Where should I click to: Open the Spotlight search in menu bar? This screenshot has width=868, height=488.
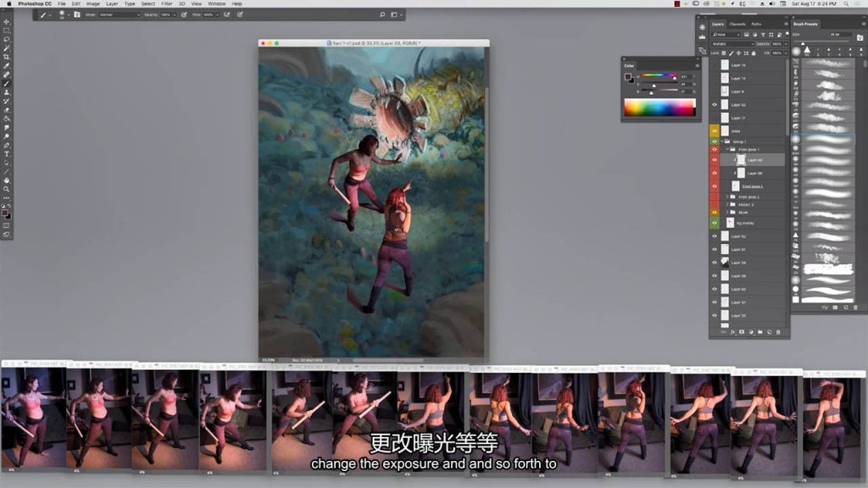(x=847, y=3)
